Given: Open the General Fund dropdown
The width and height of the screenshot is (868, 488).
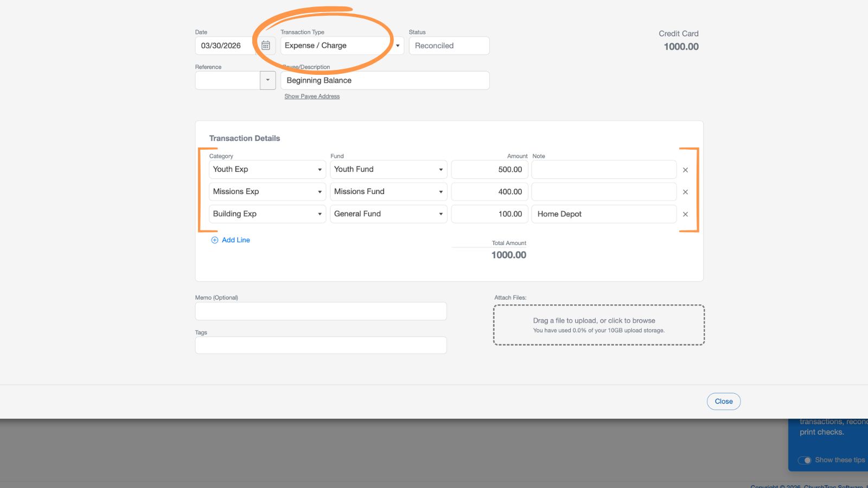Looking at the screenshot, I should coord(388,214).
